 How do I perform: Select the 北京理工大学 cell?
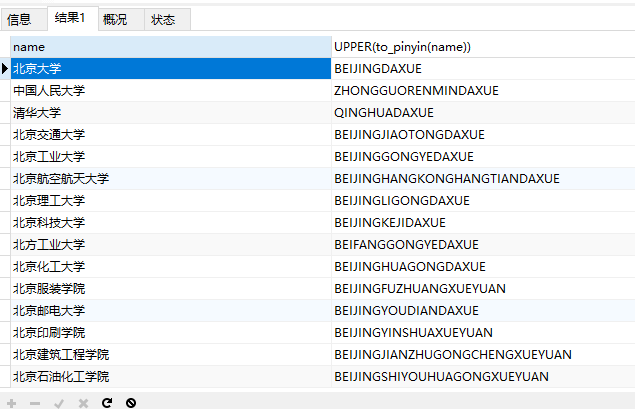pos(170,200)
